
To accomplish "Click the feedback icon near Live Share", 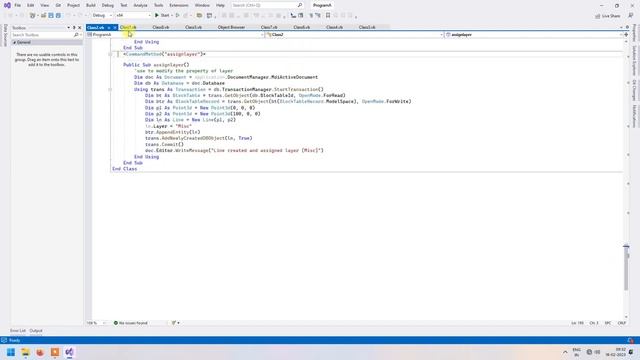I will 631,16.
